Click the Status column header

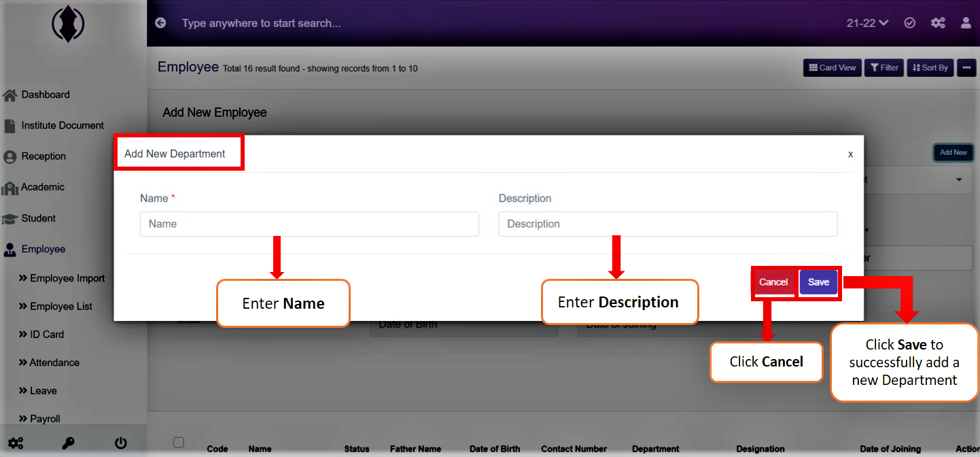tap(357, 449)
